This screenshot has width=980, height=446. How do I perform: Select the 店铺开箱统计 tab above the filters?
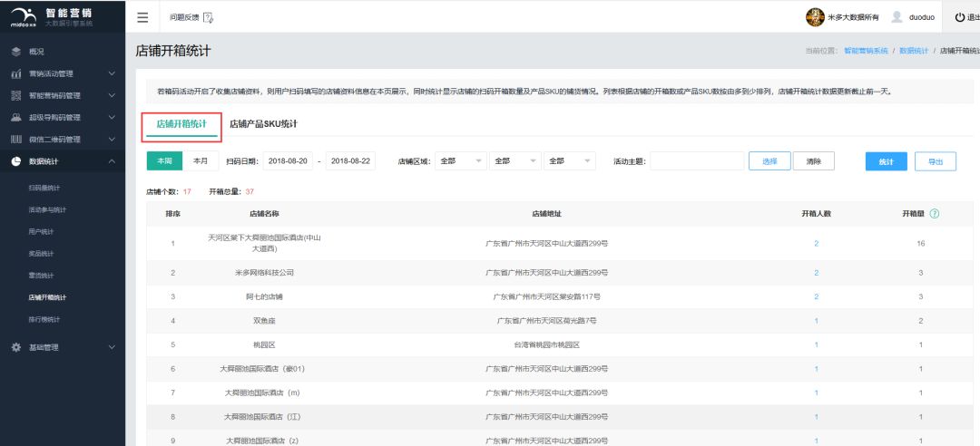181,124
